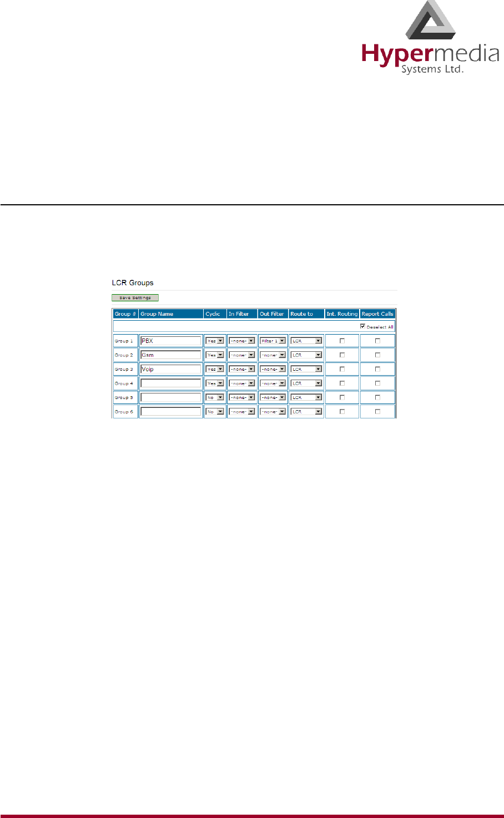Open Route to dropdown for Group 3
This screenshot has height=818, width=504.
pos(306,369)
